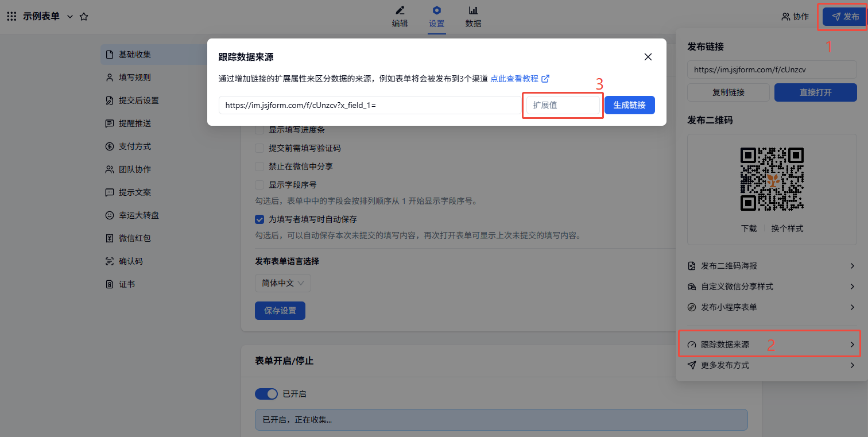The height and width of the screenshot is (437, 868).
Task: Open 幸运大转盘 from sidebar smiley icon
Action: click(110, 215)
